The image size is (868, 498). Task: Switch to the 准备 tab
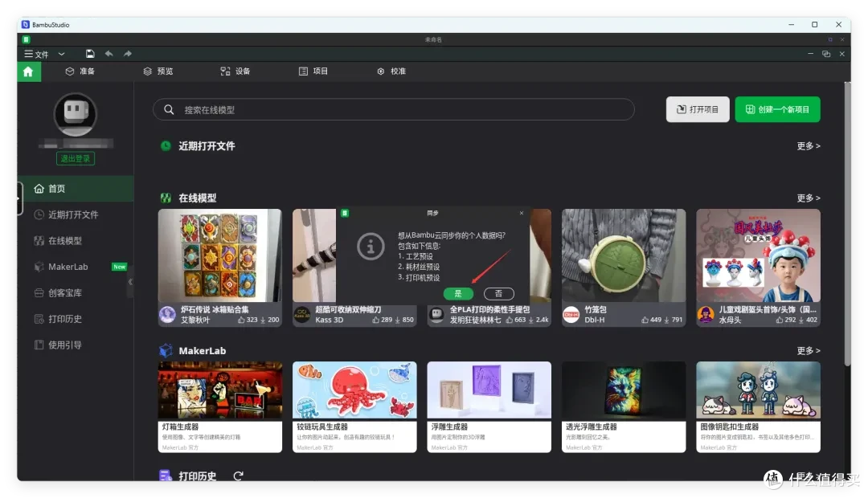pyautogui.click(x=80, y=71)
